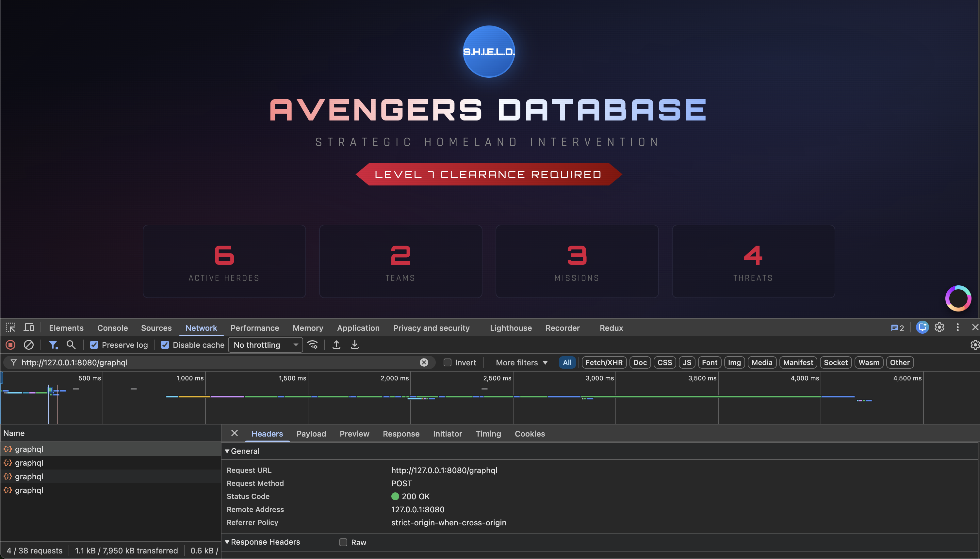Expand the More filters dropdown
This screenshot has width=980, height=559.
tap(521, 362)
